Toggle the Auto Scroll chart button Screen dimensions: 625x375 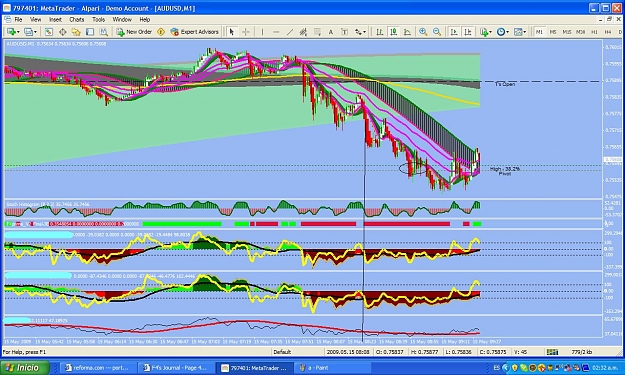(454, 32)
